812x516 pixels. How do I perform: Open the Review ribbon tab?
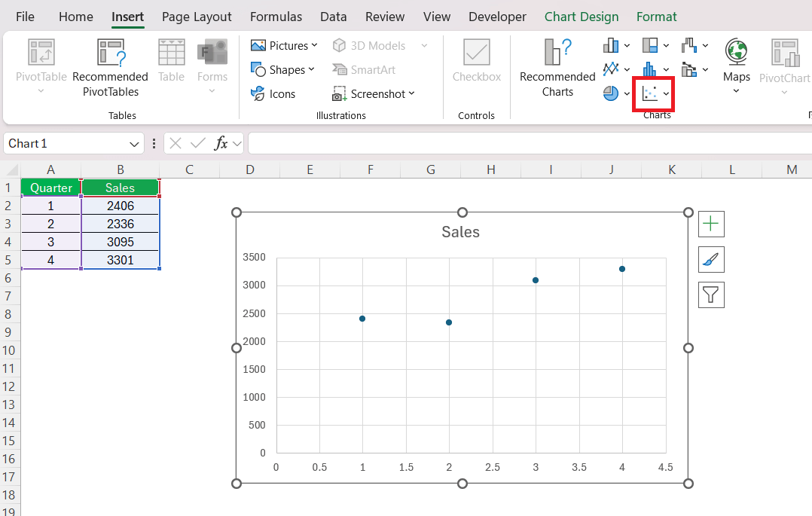click(x=384, y=17)
